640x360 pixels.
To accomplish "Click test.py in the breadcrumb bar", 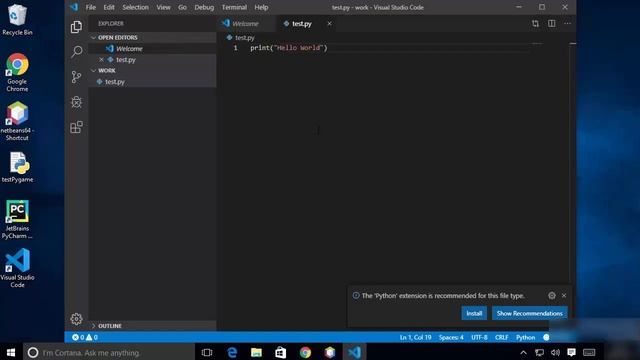I will point(245,38).
